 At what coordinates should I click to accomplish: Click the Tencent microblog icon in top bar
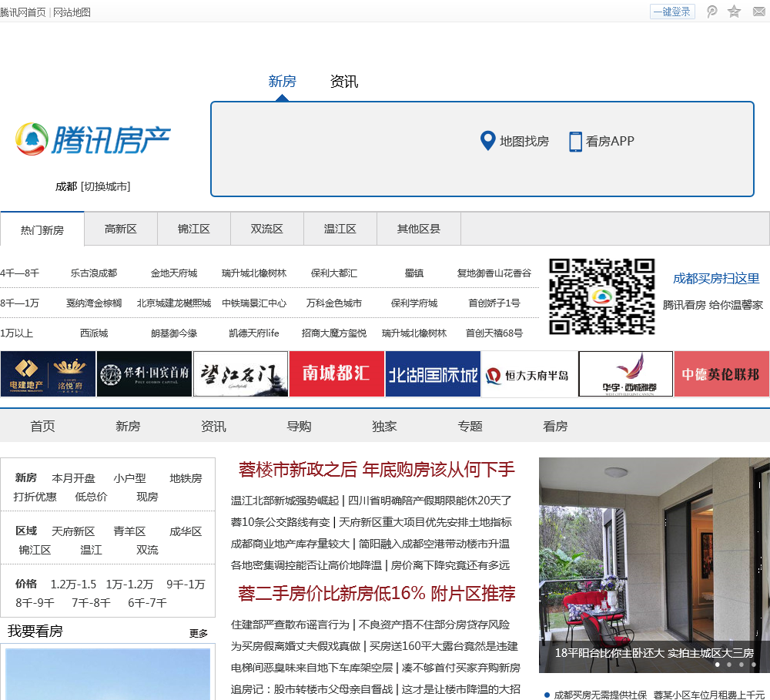[711, 12]
